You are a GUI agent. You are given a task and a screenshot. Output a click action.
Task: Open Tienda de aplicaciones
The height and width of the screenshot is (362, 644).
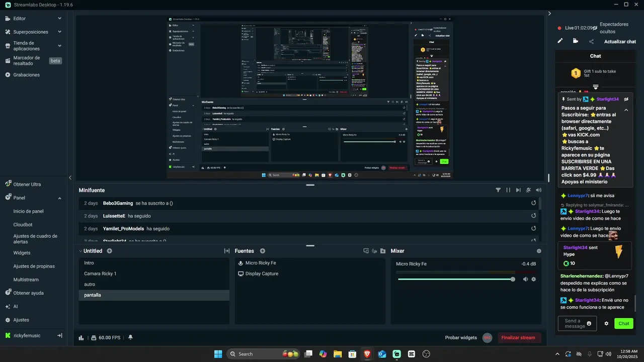27,46
